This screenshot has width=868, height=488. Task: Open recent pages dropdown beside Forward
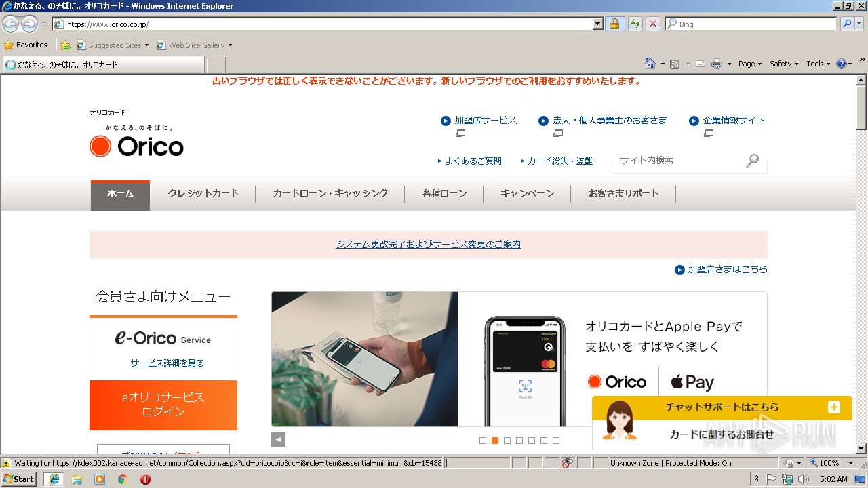click(44, 24)
